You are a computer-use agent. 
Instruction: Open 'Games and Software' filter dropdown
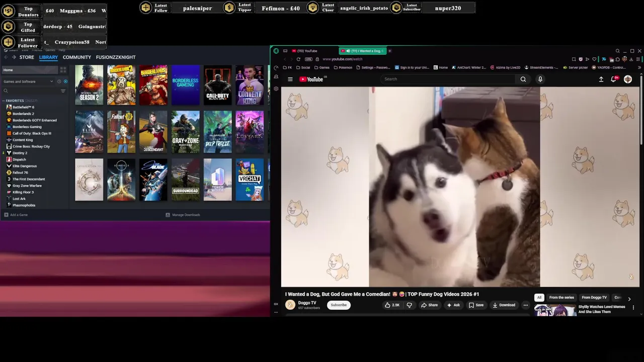(28, 81)
